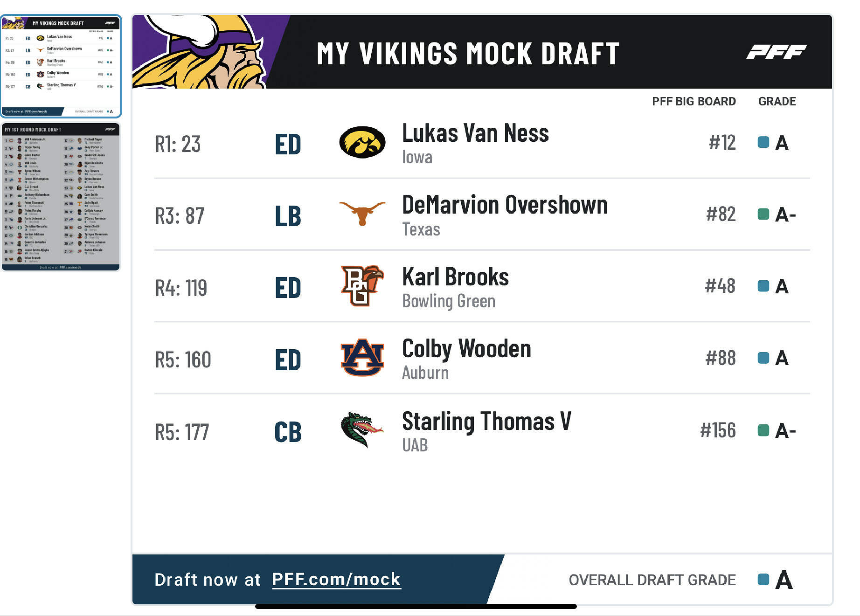Click the Colby Wooden #88 ranking
Viewport: 860px width, 616px height.
coord(721,358)
